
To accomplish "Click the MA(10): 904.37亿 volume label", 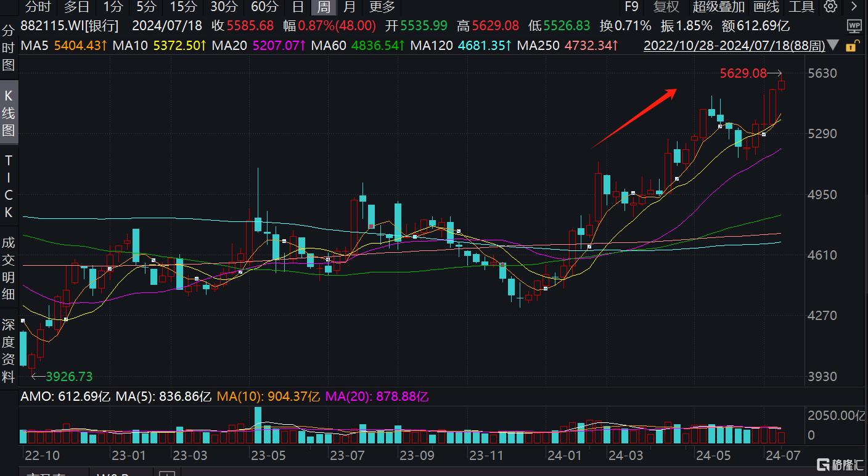I will click(x=269, y=396).
